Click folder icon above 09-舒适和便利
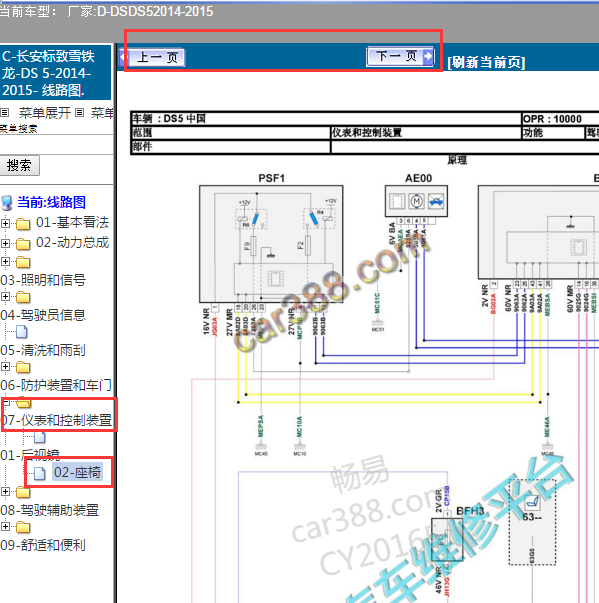599x603 pixels. (x=23, y=527)
